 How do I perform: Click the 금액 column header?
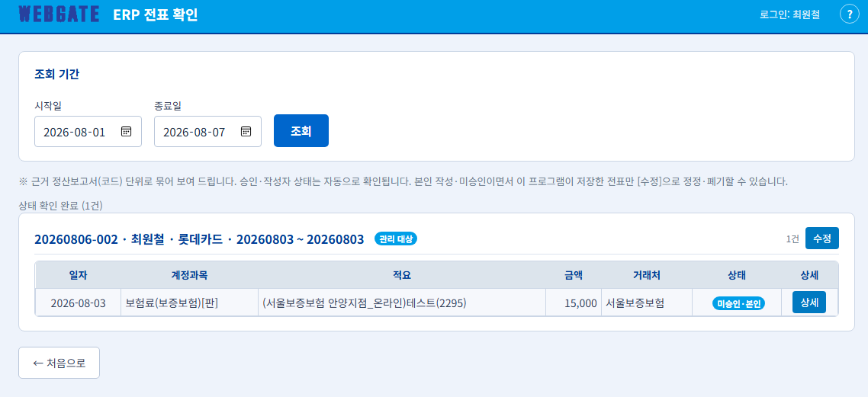pos(574,275)
